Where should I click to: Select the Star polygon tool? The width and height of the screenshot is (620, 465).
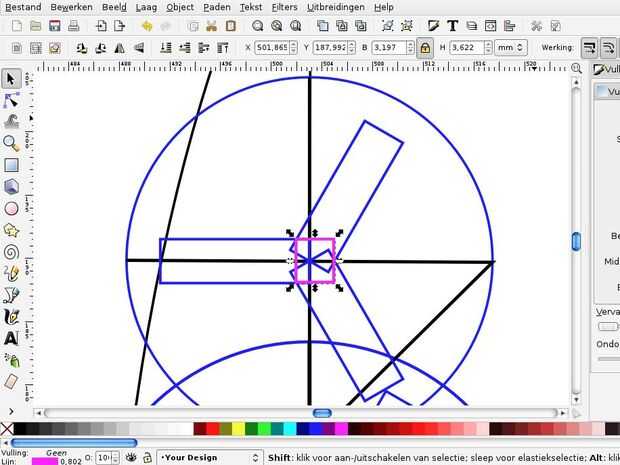click(x=11, y=230)
